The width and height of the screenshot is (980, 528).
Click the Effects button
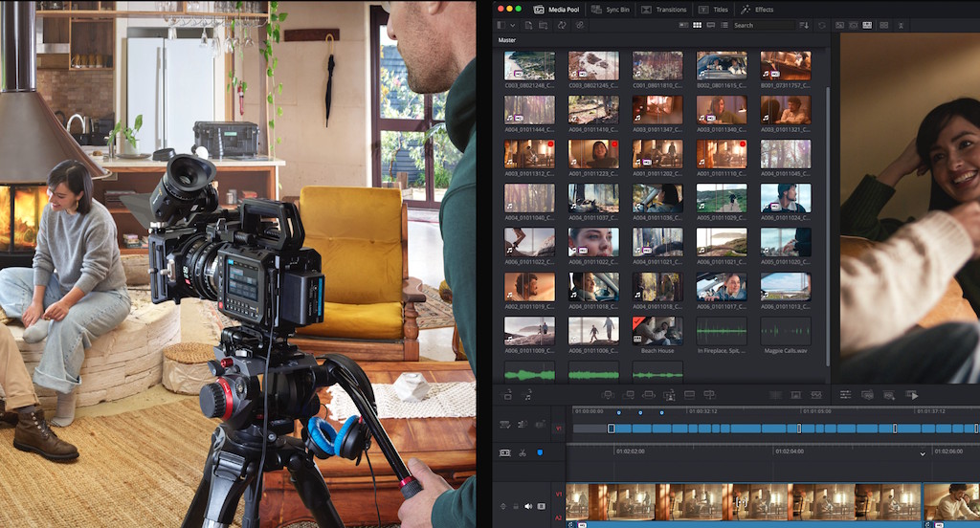pyautogui.click(x=757, y=10)
